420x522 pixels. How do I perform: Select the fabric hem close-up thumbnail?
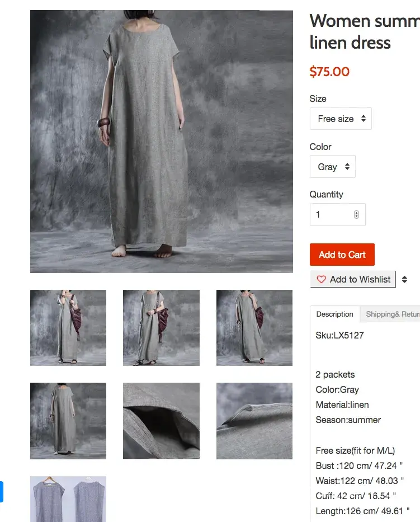tap(254, 421)
